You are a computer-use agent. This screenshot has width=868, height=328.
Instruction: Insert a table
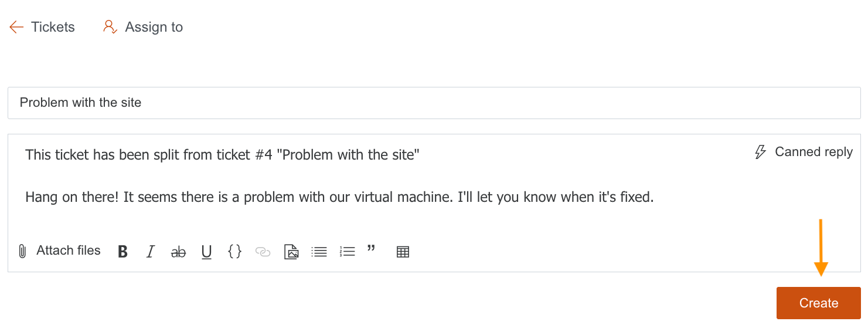pyautogui.click(x=403, y=252)
